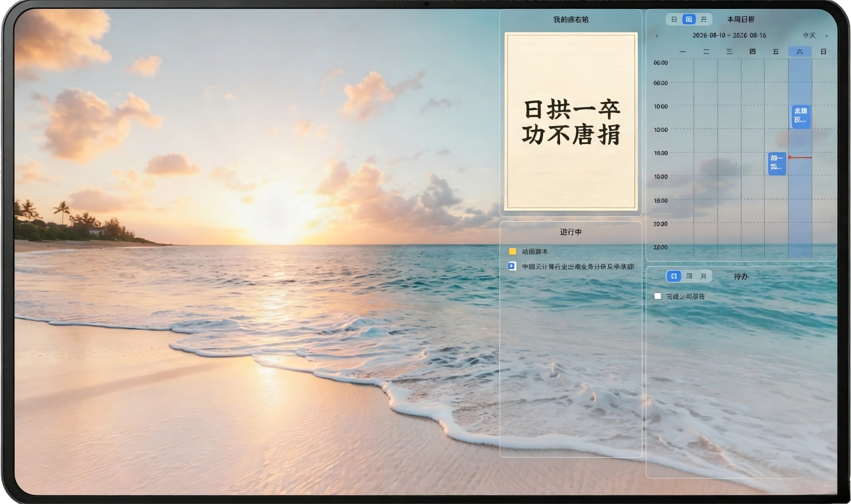Click the 我的座右铭 widget title
Screen dimensions: 851x504
tap(571, 20)
